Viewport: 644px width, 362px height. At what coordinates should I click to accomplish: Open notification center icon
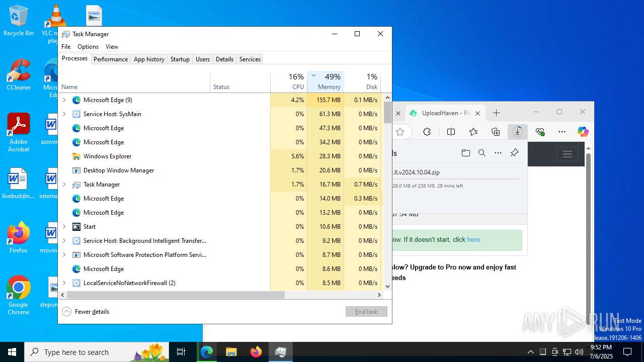[x=627, y=352]
